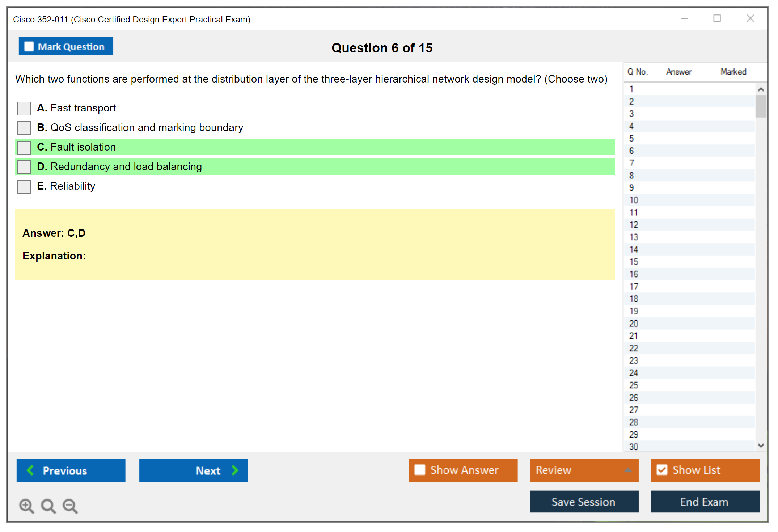Jump to question 10 in list

pos(634,200)
